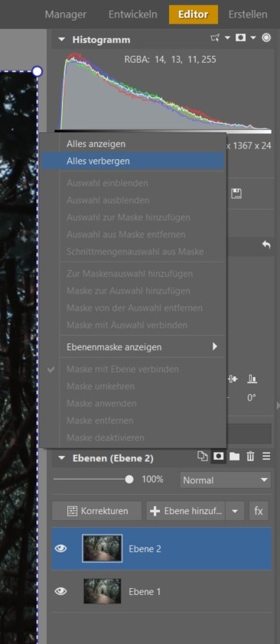Open arrow next to Ebene hinzufügen
Image resolution: width=280 pixels, height=644 pixels.
235,511
